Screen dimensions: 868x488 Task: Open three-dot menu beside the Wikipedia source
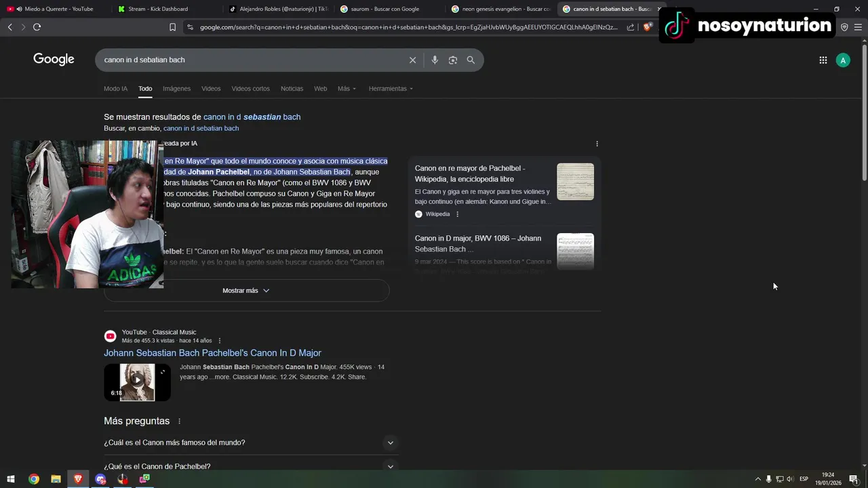(x=457, y=214)
